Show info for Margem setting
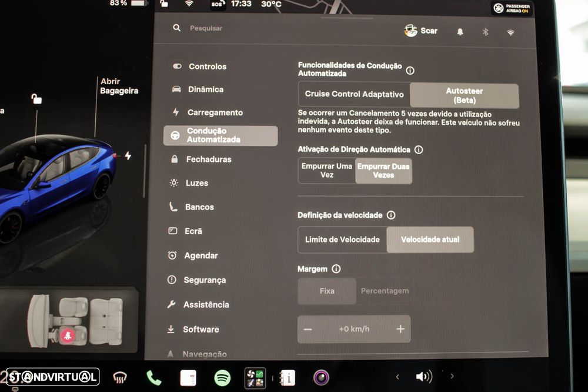The width and height of the screenshot is (588, 392). tap(336, 269)
